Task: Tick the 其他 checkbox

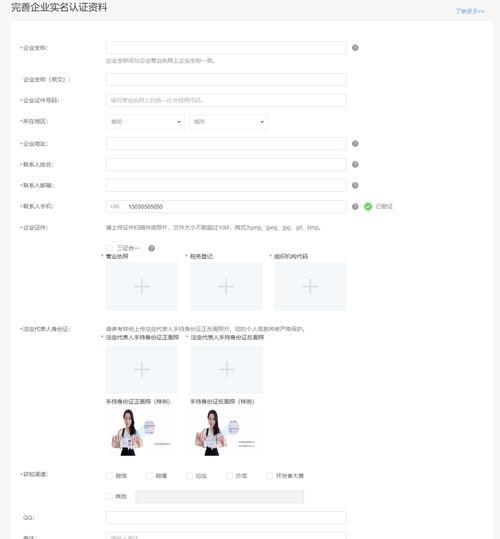Action: pos(109,496)
